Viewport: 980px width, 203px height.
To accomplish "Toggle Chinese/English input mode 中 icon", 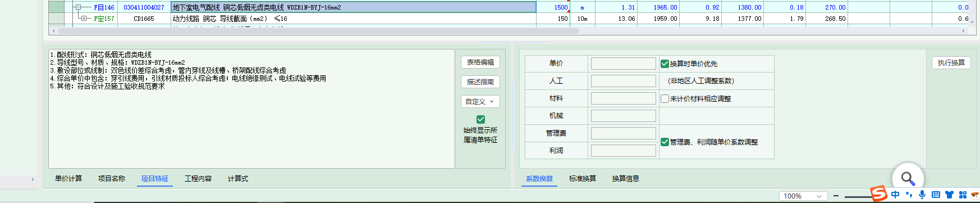I will tap(895, 195).
